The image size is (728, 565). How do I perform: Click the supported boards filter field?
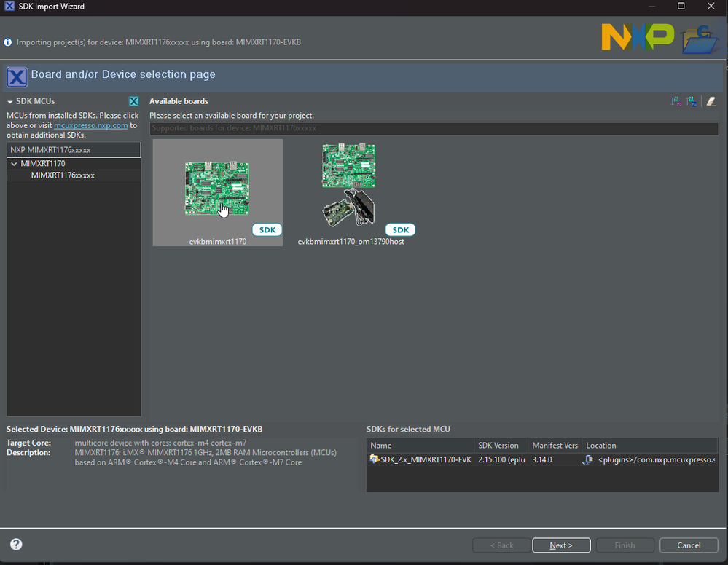[434, 128]
